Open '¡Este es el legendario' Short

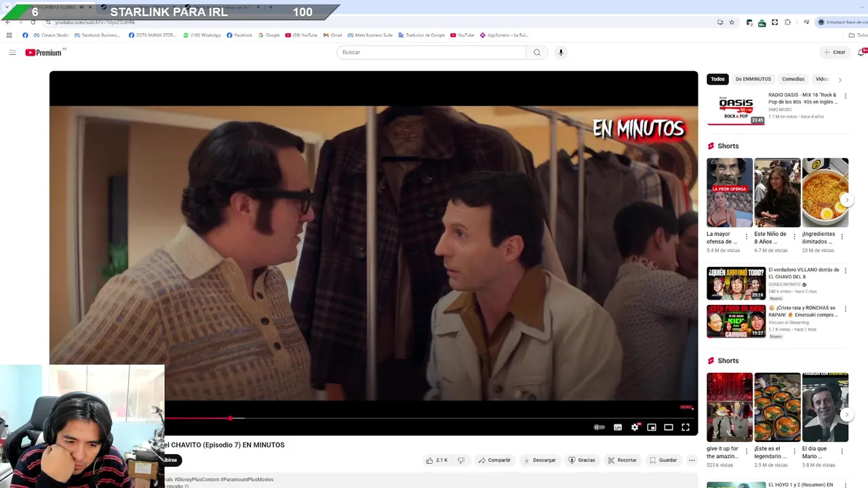777,407
